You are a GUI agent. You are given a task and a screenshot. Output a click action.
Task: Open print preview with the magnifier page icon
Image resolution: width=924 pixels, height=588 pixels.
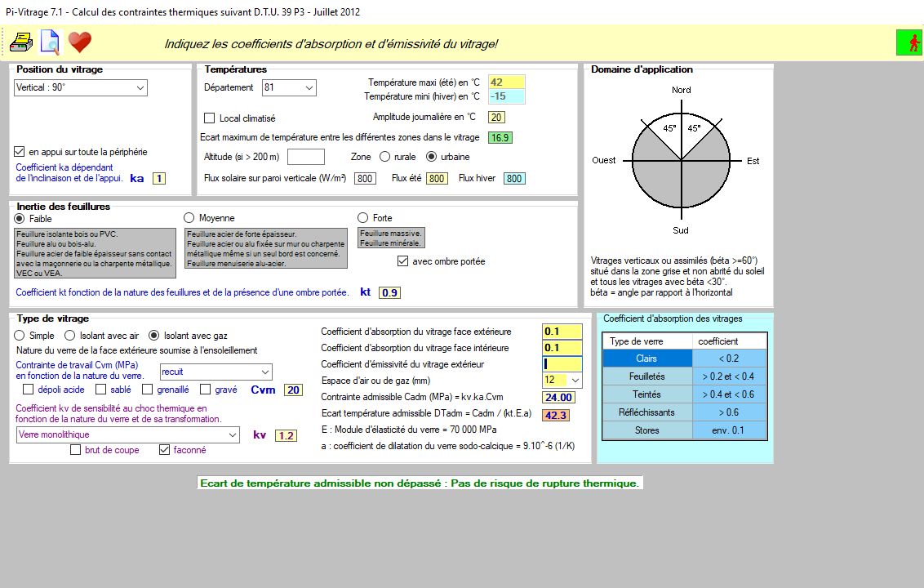click(x=50, y=42)
